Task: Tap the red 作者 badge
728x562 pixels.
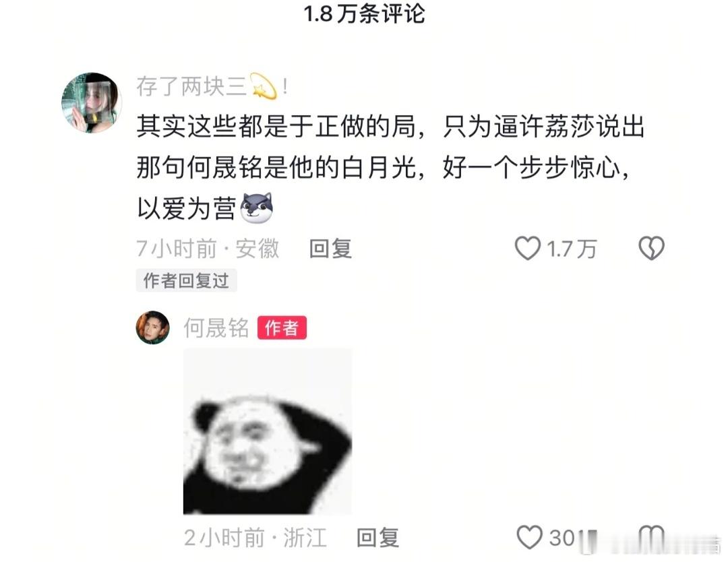Action: click(x=282, y=328)
